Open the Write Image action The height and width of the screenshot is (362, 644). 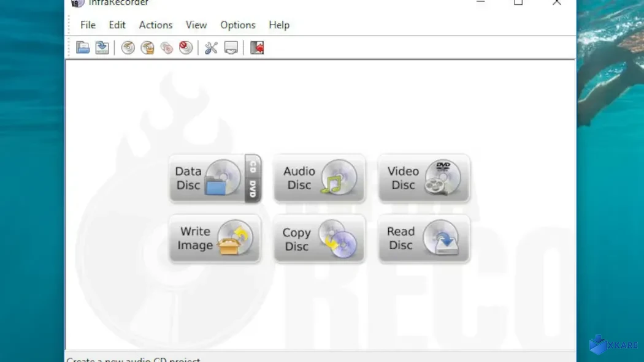click(x=215, y=239)
